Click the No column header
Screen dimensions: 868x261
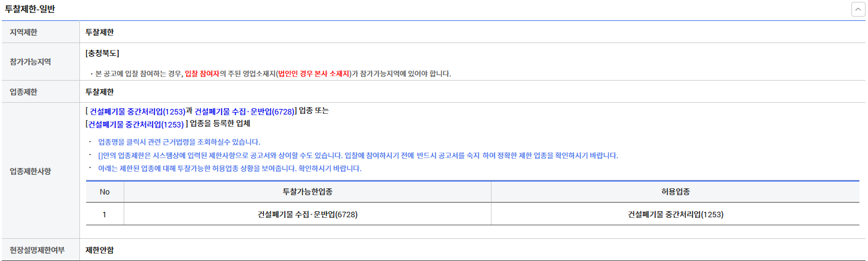tap(105, 192)
